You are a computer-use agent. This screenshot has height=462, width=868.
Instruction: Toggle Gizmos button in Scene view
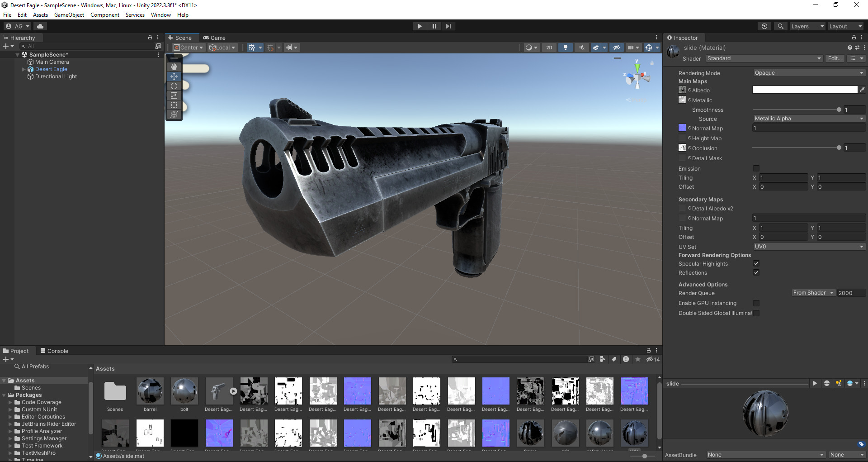pos(649,48)
